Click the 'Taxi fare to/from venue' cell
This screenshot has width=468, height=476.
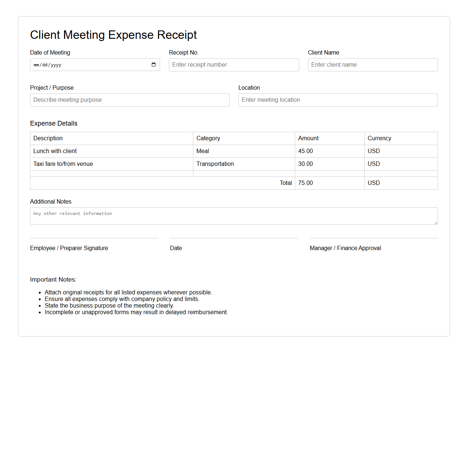(111, 164)
